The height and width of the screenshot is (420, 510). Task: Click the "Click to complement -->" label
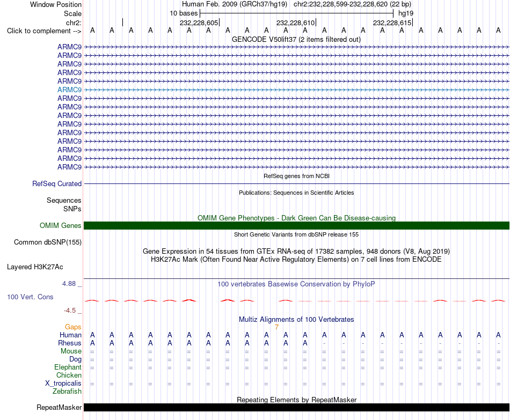pyautogui.click(x=44, y=31)
